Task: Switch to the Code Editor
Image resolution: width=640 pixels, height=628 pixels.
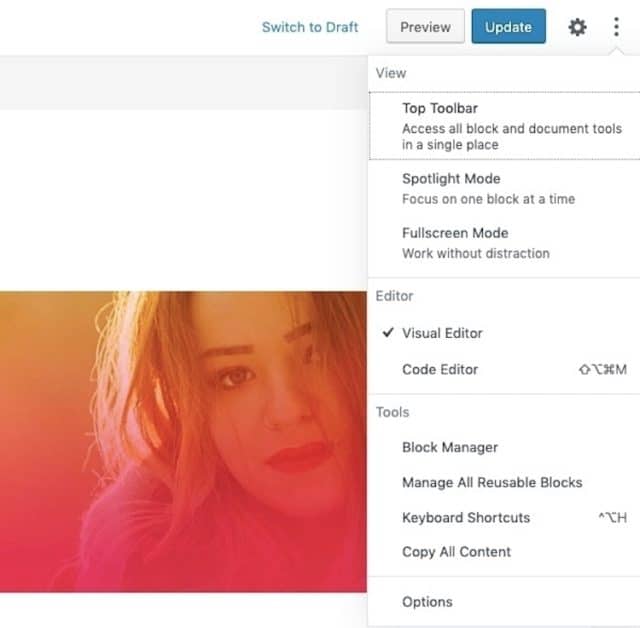Action: 440,369
